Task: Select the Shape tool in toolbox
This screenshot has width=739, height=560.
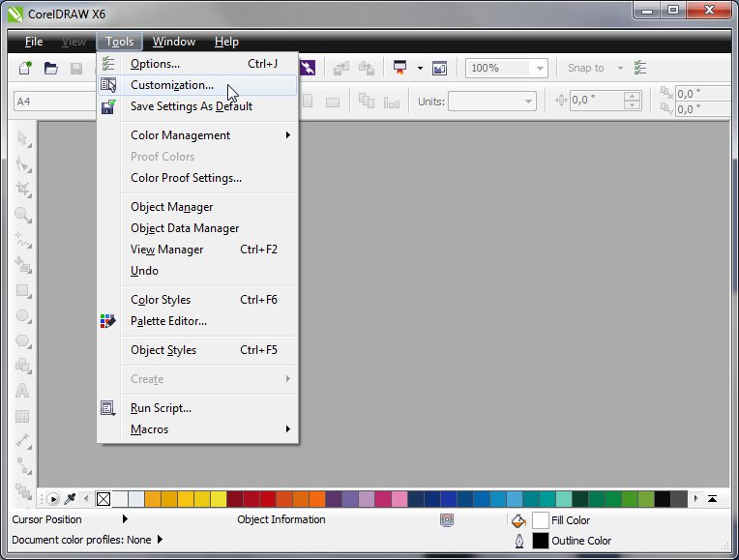Action: point(23,164)
